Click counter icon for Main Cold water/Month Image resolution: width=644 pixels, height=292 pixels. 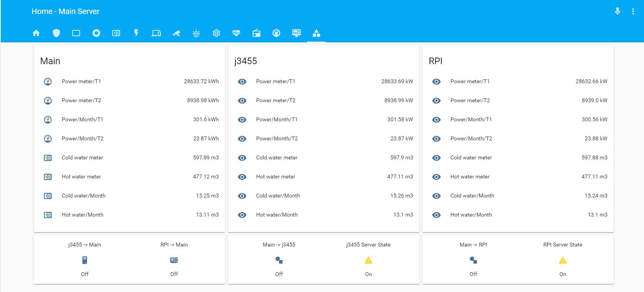(48, 196)
